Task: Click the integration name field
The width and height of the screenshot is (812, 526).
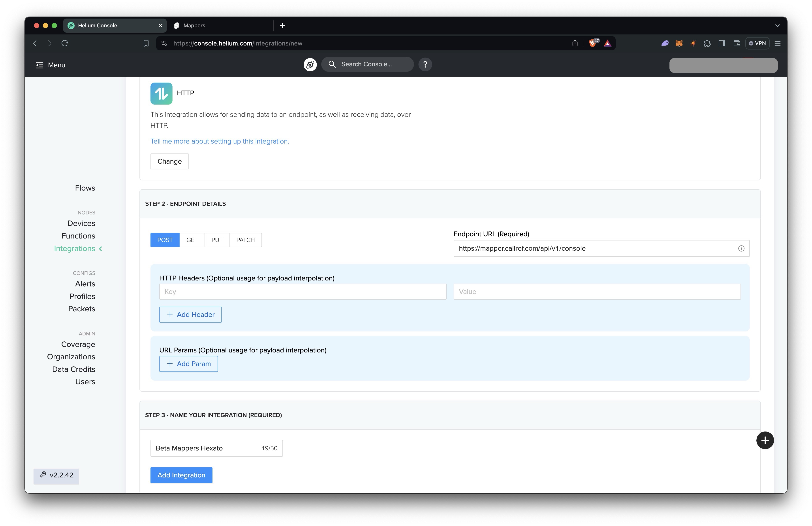Action: pos(216,448)
